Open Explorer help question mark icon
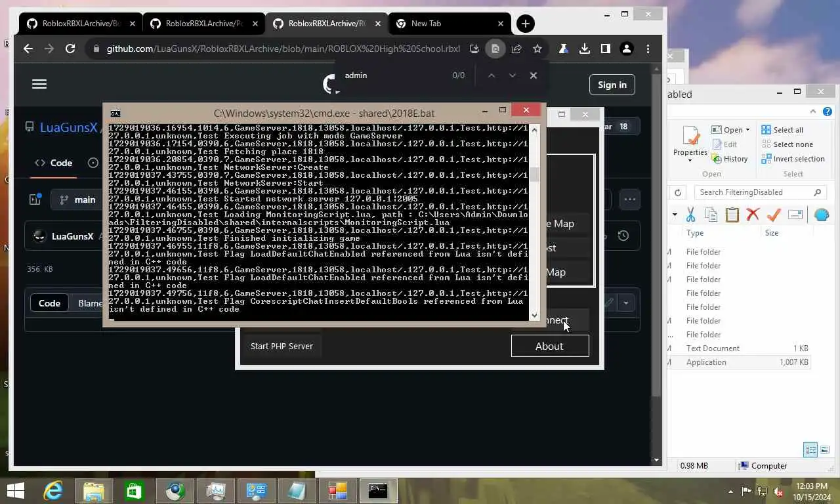 (x=828, y=112)
